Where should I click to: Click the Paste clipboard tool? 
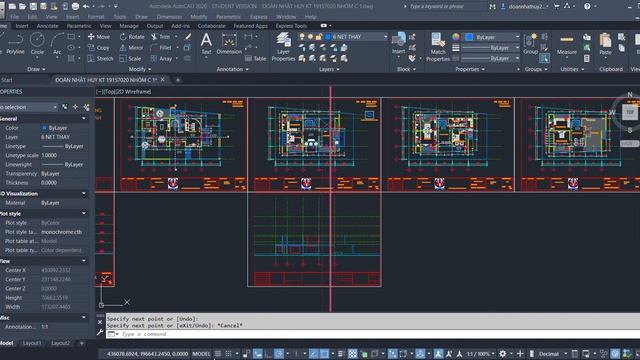coord(605,44)
